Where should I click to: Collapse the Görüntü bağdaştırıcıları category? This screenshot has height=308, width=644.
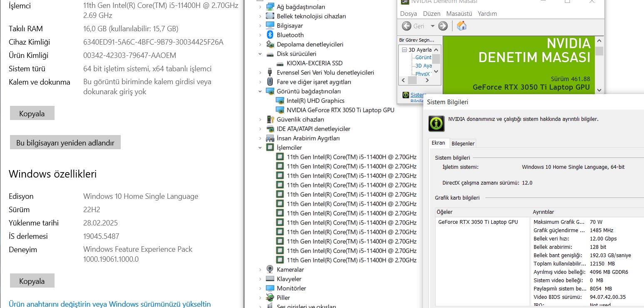(260, 91)
